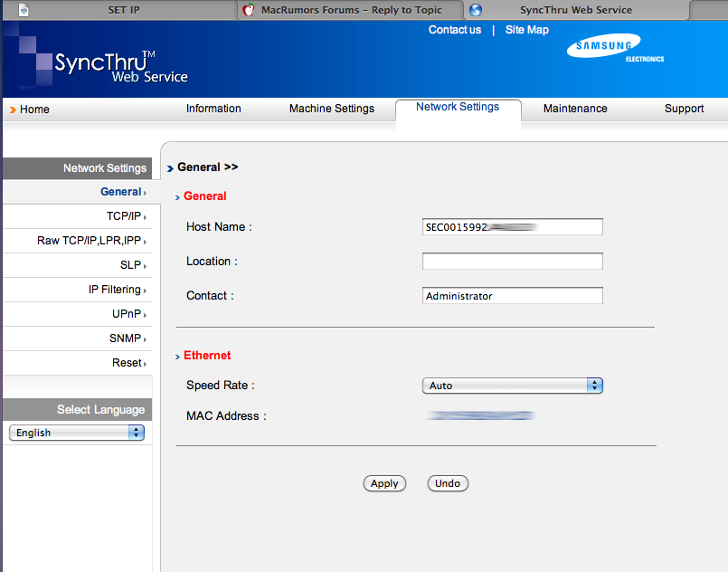The height and width of the screenshot is (572, 728).
Task: Click the Apply button
Action: 384,483
